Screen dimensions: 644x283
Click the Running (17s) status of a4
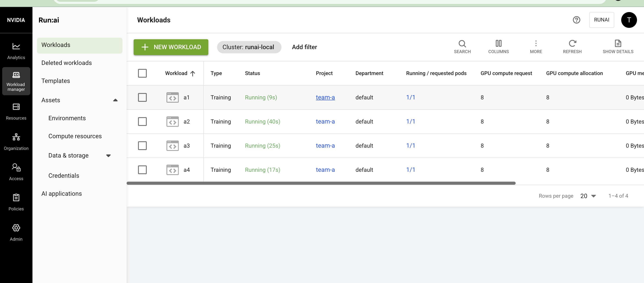(262, 170)
